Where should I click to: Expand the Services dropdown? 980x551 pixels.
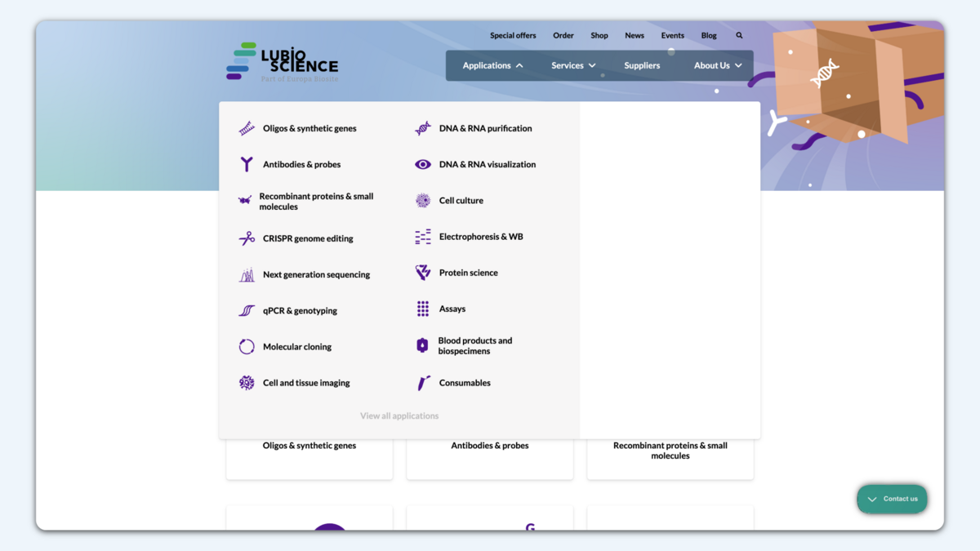[572, 65]
